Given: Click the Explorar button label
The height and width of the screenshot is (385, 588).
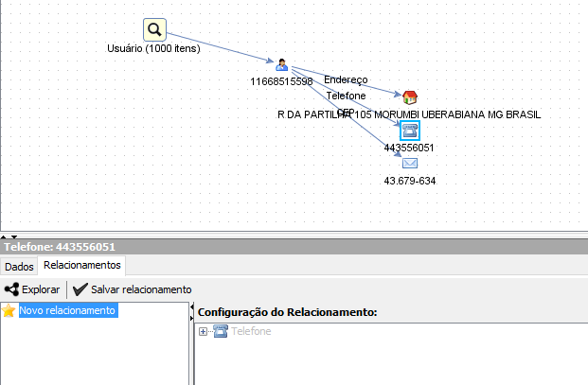Looking at the screenshot, I should tap(41, 289).
